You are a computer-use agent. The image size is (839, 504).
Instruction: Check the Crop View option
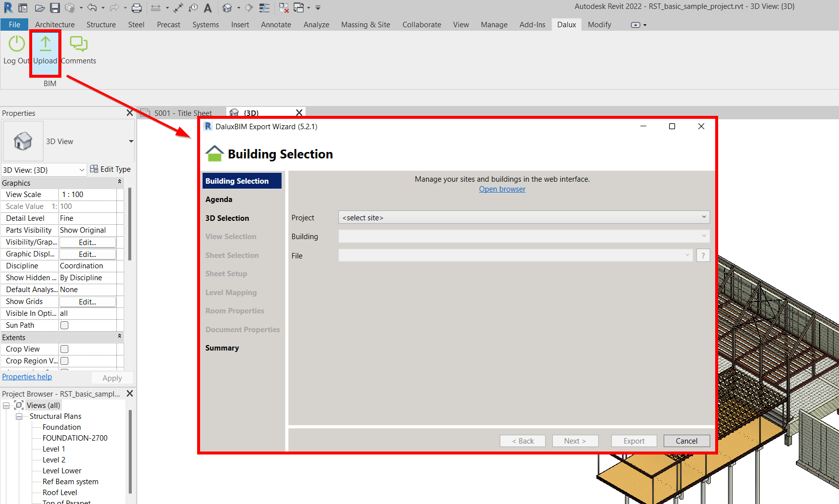pos(64,349)
